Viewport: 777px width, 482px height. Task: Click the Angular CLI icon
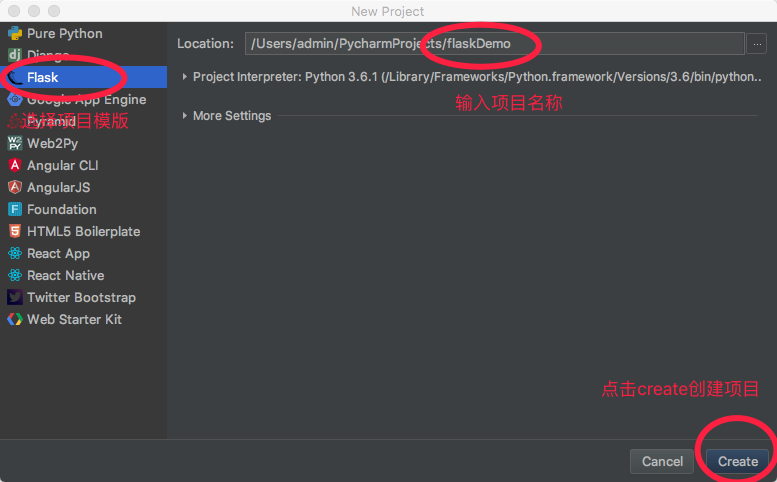coord(15,165)
